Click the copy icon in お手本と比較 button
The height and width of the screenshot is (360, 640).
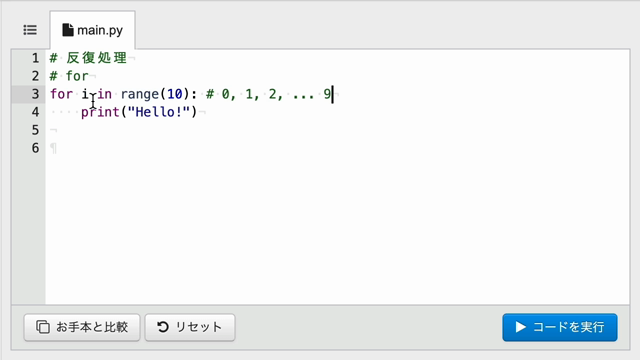click(x=43, y=327)
